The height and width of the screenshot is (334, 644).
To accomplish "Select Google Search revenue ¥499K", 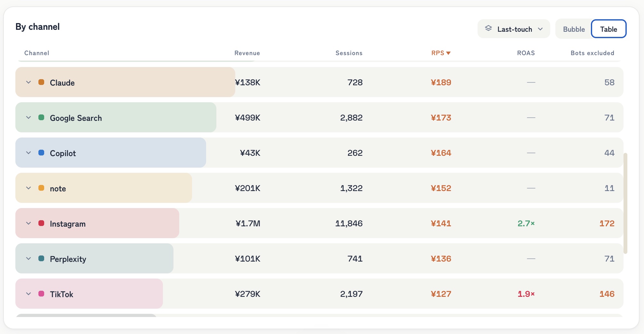I will [248, 118].
